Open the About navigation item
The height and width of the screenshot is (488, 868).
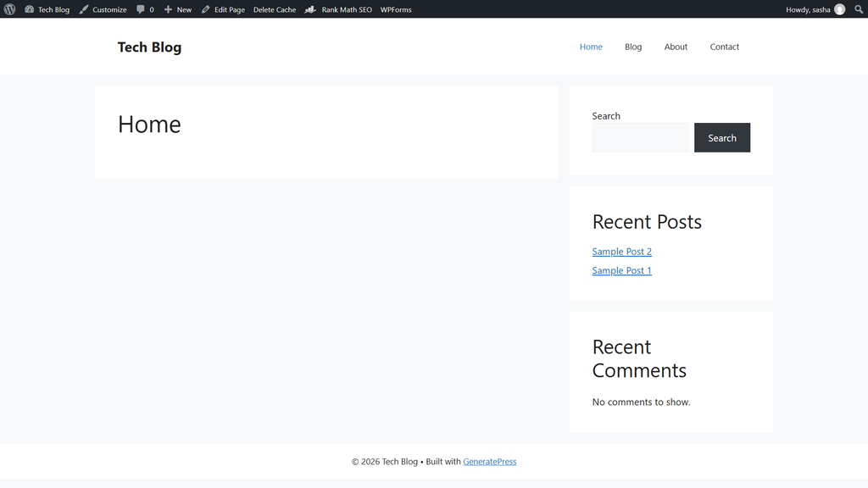tap(676, 47)
